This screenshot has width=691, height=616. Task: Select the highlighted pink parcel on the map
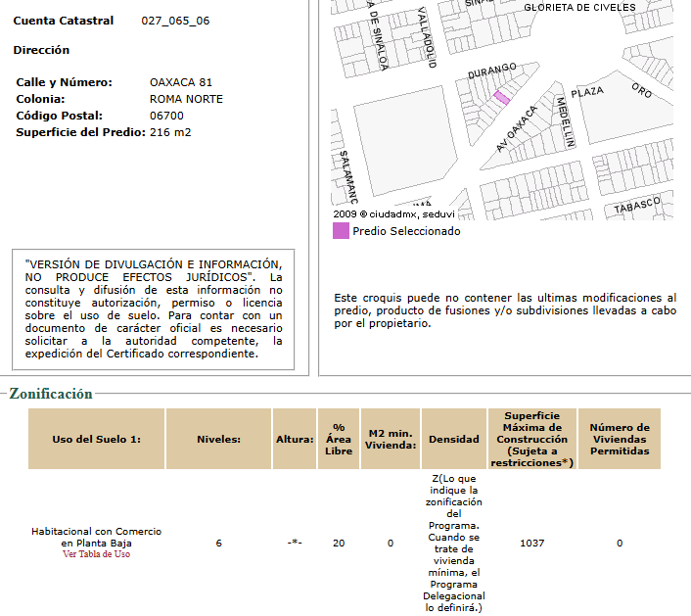(x=501, y=96)
